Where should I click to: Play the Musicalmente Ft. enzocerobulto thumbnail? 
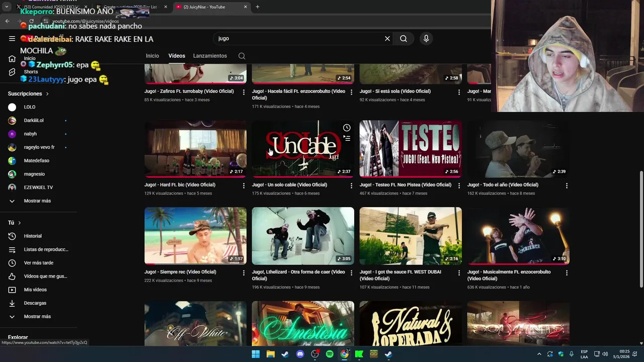[x=518, y=236]
